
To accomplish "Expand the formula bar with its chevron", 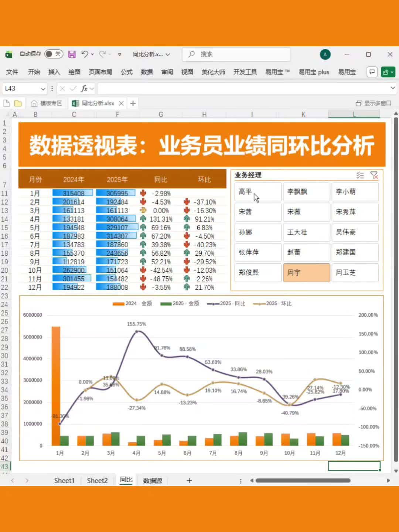I will click(393, 89).
